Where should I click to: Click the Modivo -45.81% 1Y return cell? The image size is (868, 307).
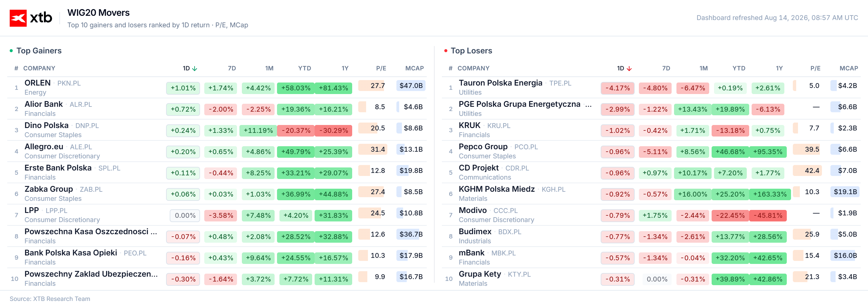point(768,216)
